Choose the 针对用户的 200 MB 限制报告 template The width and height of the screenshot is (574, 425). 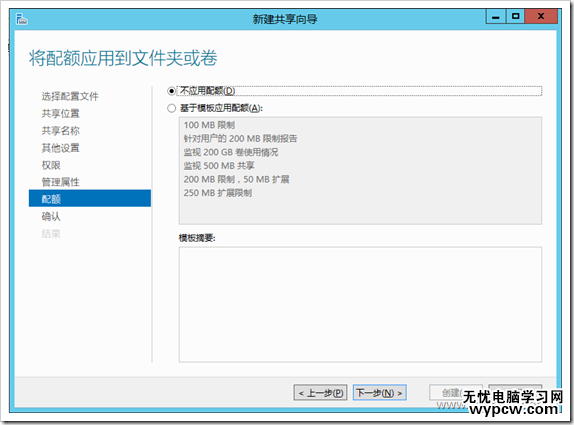click(x=241, y=139)
